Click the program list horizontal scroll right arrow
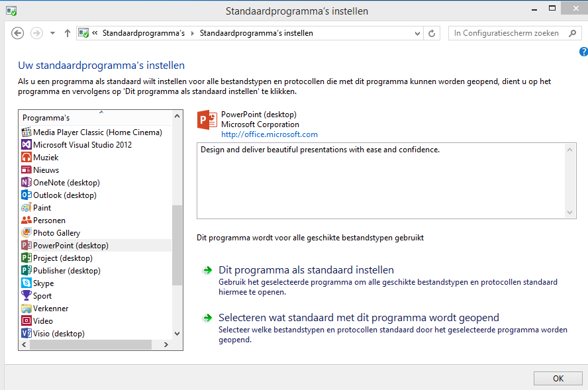Image resolution: width=588 pixels, height=390 pixels. (x=166, y=344)
